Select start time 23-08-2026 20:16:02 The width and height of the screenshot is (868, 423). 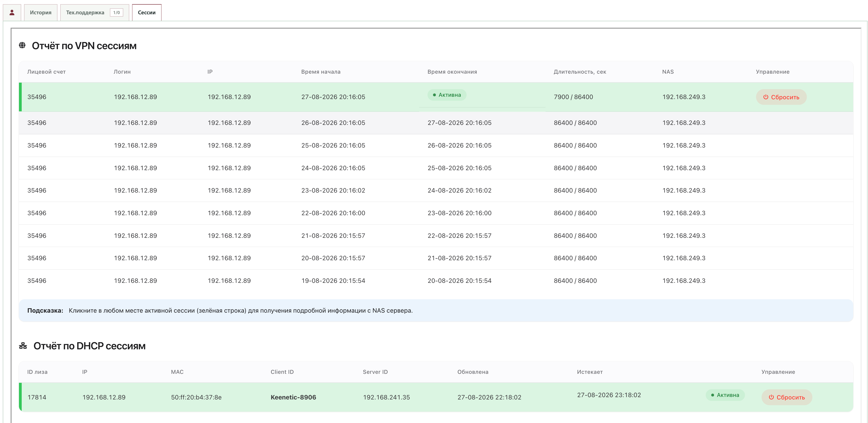333,190
